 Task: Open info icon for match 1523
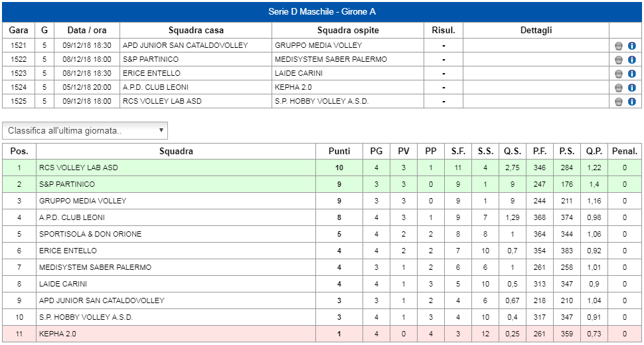(x=631, y=74)
